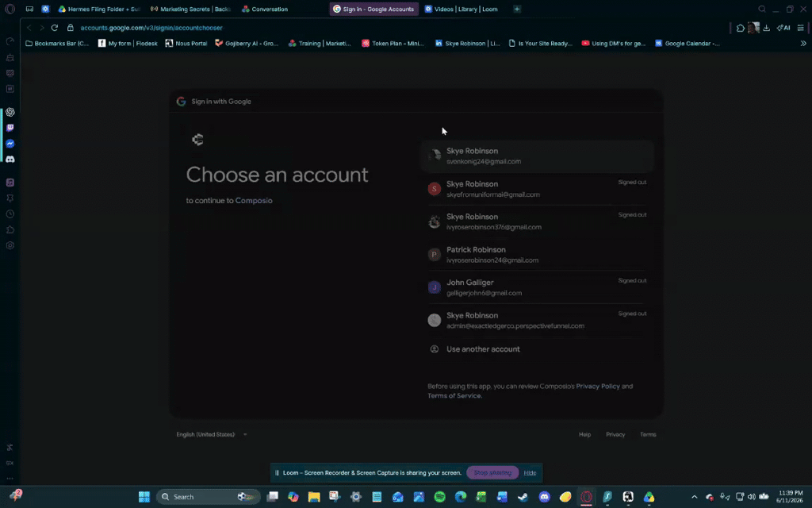This screenshot has width=812, height=508.
Task: Switch to the Conversation tab
Action: [x=265, y=9]
